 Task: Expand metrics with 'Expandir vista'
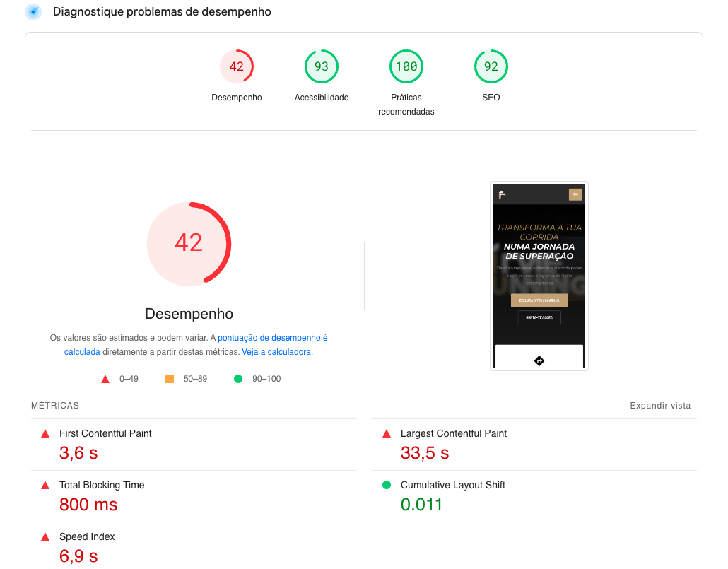(x=660, y=406)
